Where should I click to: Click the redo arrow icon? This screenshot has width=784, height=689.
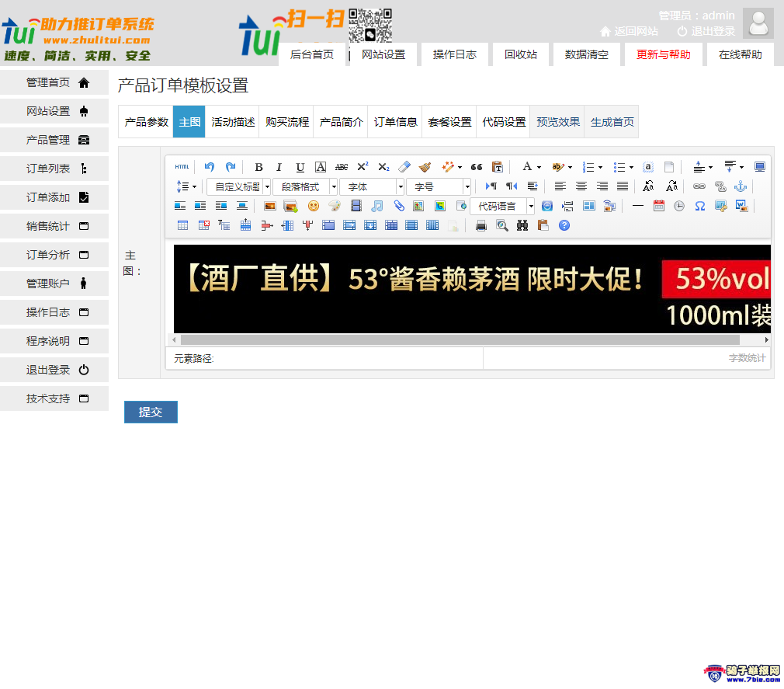pos(231,167)
